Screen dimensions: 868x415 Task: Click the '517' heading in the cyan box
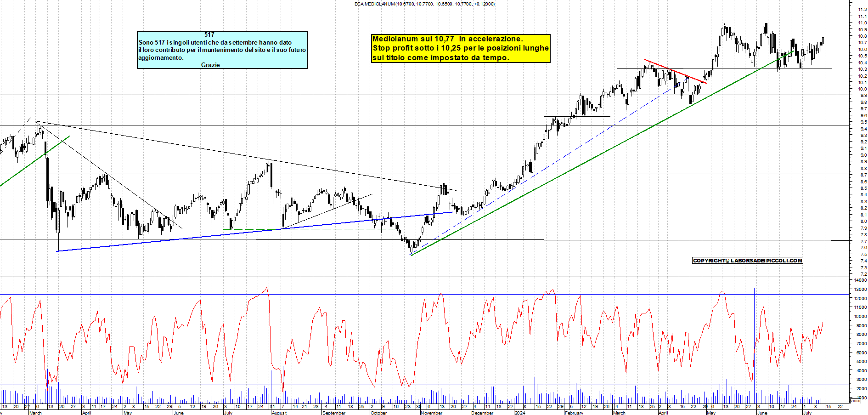point(209,34)
